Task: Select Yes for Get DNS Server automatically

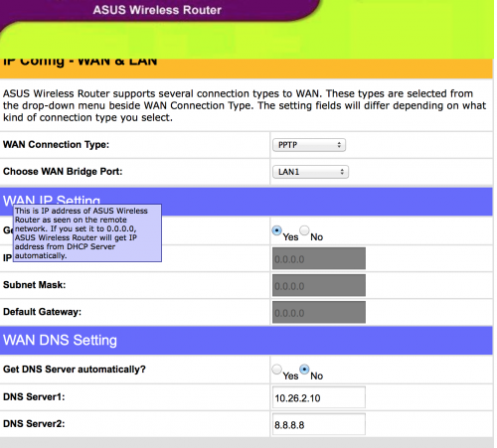Action: pos(276,370)
